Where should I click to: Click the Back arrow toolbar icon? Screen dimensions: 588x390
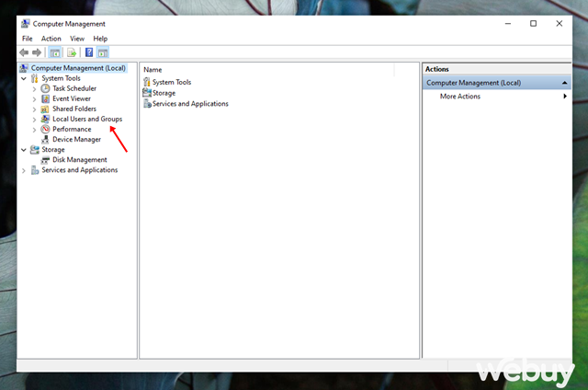pos(25,52)
